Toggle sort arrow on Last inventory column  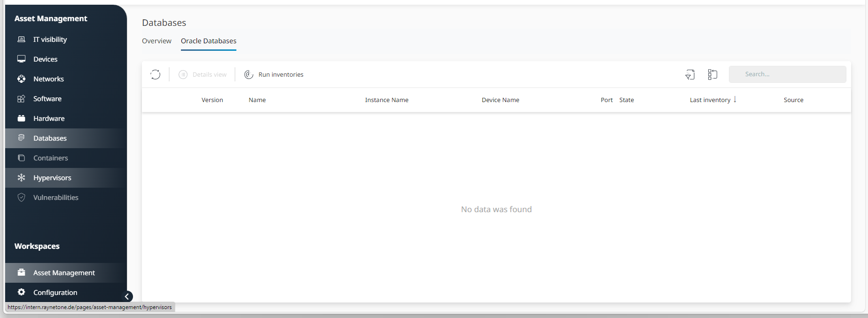(x=735, y=100)
